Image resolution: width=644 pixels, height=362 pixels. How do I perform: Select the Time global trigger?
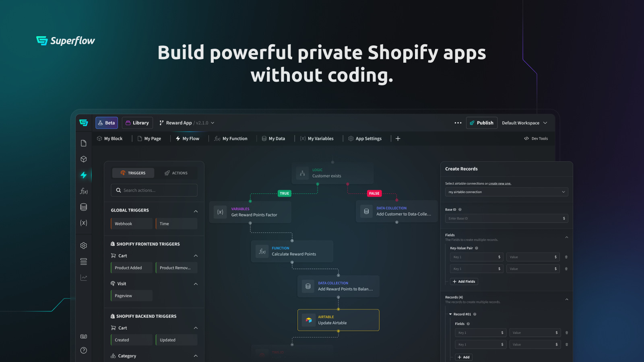[177, 224]
